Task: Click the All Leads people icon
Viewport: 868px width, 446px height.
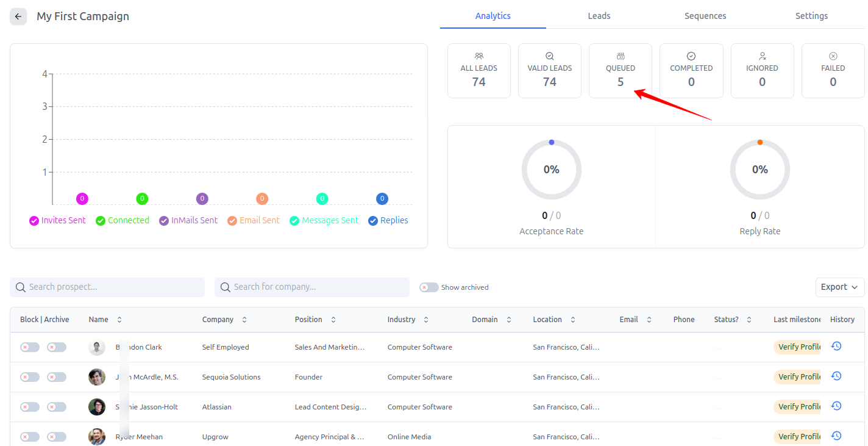Action: click(x=478, y=56)
